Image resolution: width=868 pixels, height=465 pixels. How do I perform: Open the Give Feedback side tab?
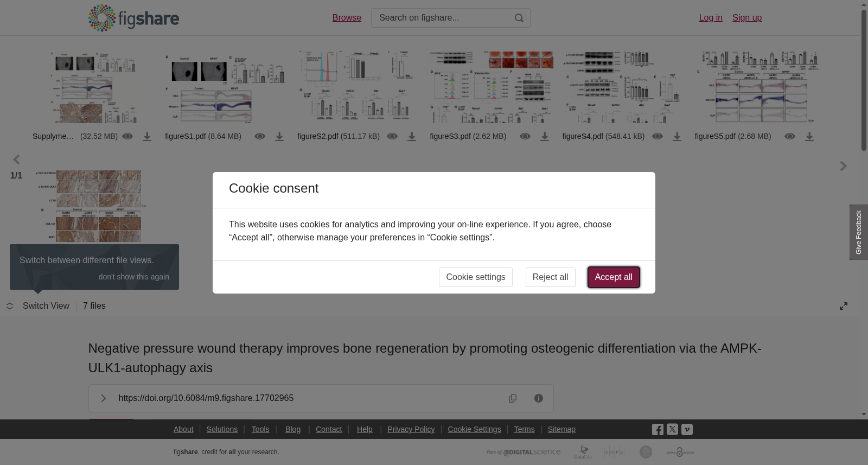pos(859,232)
